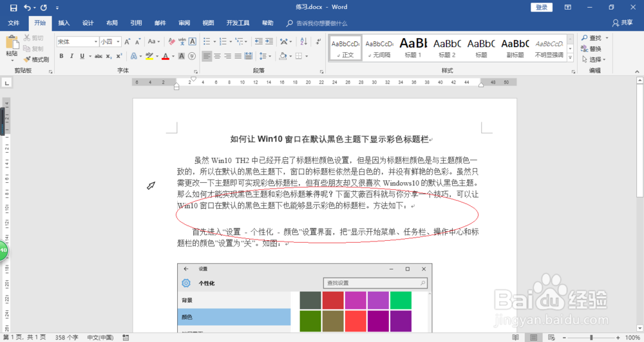Switch to the Layout (布局) tab
The image size is (644, 342).
(111, 23)
